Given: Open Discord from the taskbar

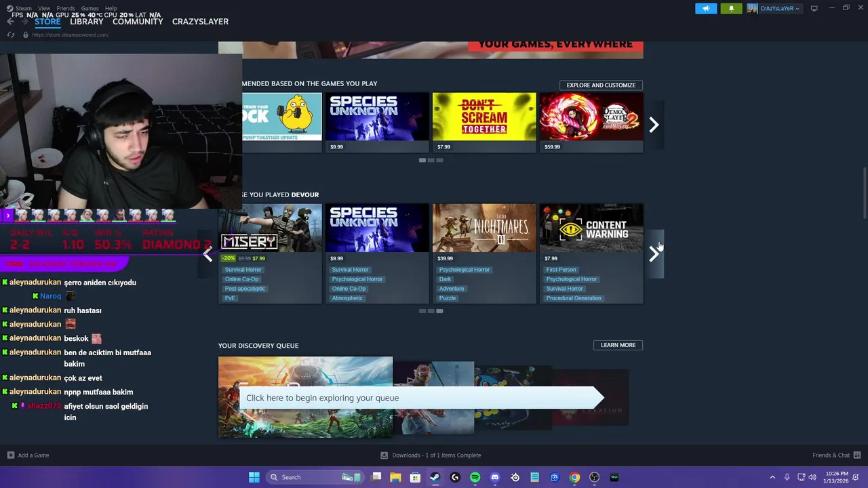Looking at the screenshot, I should [495, 477].
